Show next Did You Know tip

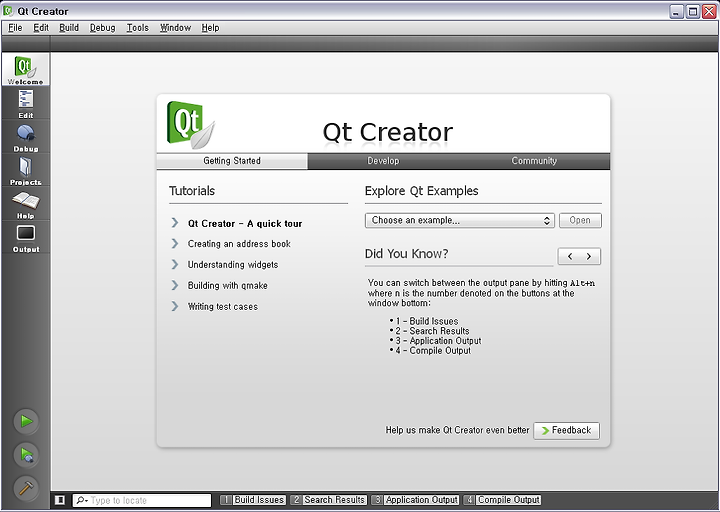pos(589,256)
